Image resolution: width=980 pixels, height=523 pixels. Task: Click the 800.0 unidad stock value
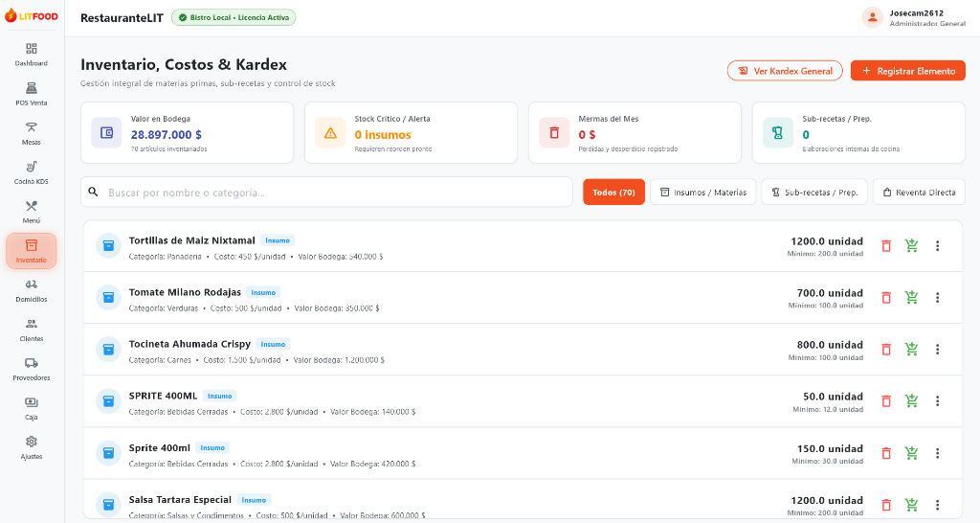(x=830, y=345)
